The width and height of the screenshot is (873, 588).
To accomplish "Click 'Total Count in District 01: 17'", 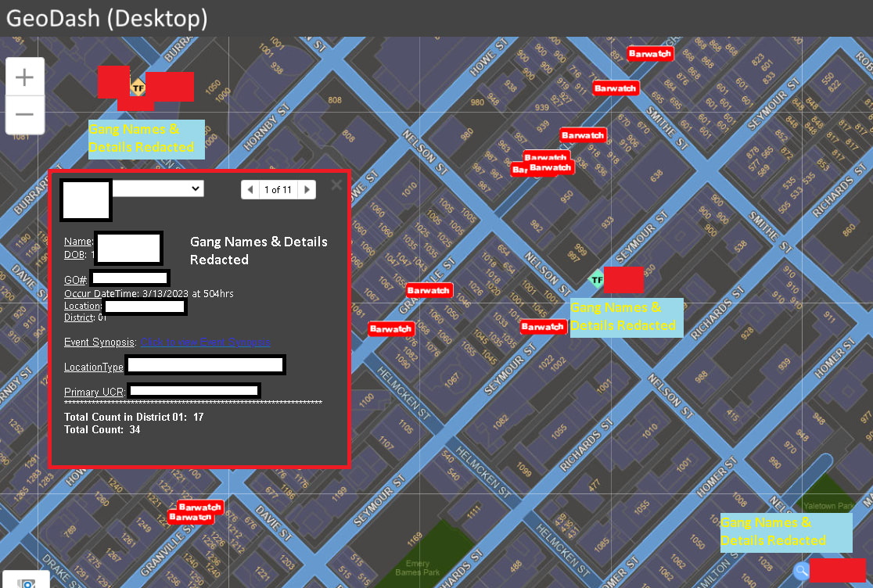I will 134,417.
